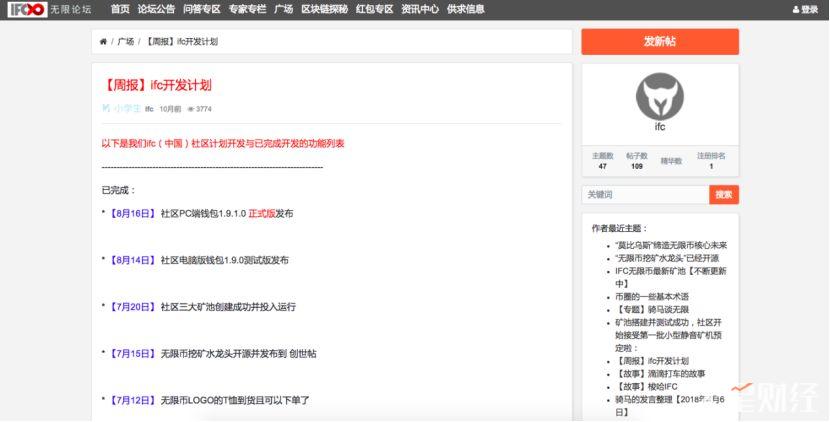The image size is (830, 422).
Task: Click the 作者最近主题： heading
Action: pos(619,229)
